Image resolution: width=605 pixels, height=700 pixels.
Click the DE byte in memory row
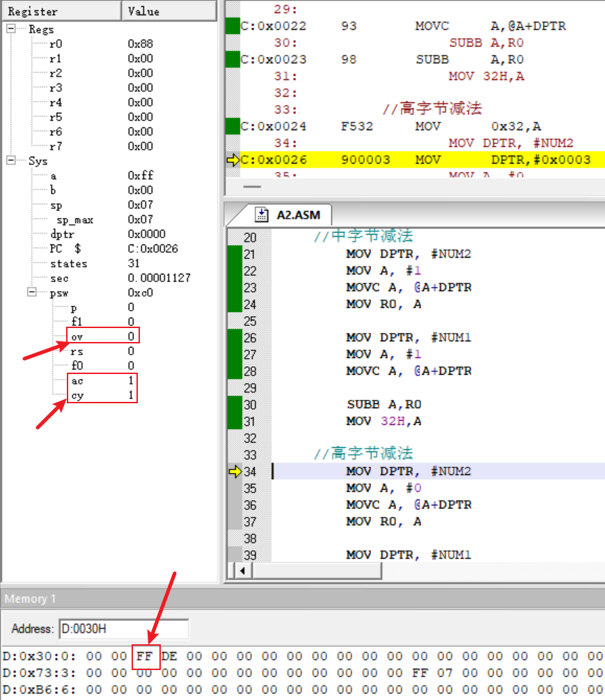[x=169, y=656]
